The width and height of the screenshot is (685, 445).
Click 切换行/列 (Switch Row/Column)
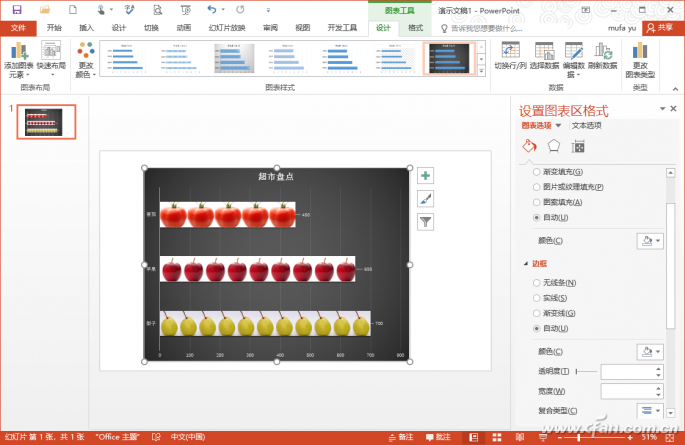pos(510,56)
